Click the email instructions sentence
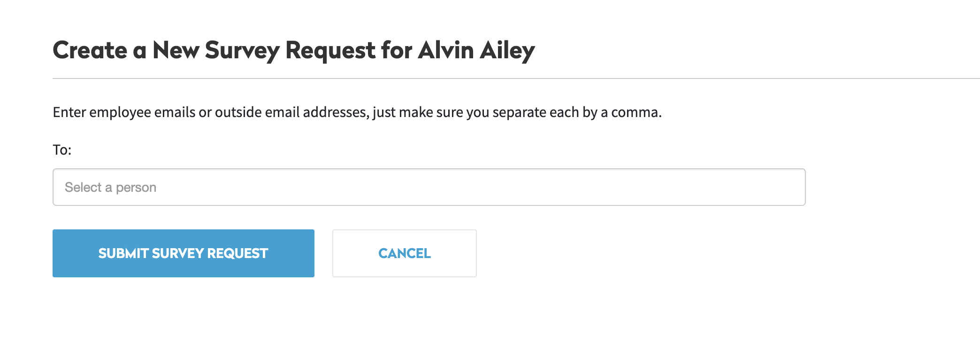The height and width of the screenshot is (345, 980). click(x=357, y=112)
